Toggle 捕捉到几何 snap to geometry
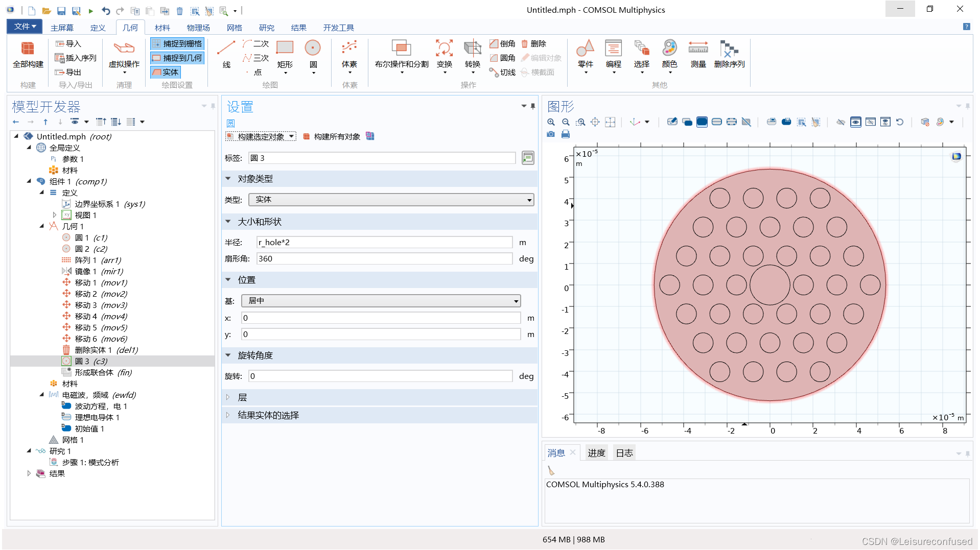The width and height of the screenshot is (980, 550). [x=177, y=58]
